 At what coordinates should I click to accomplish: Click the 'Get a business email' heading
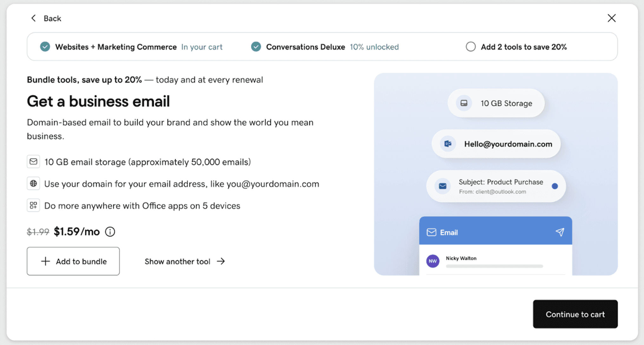click(98, 101)
